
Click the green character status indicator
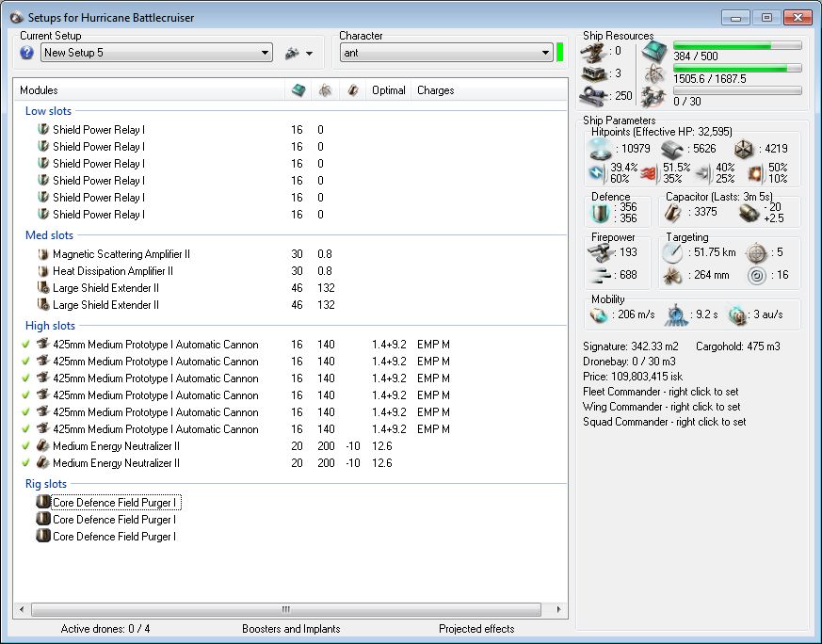click(560, 53)
